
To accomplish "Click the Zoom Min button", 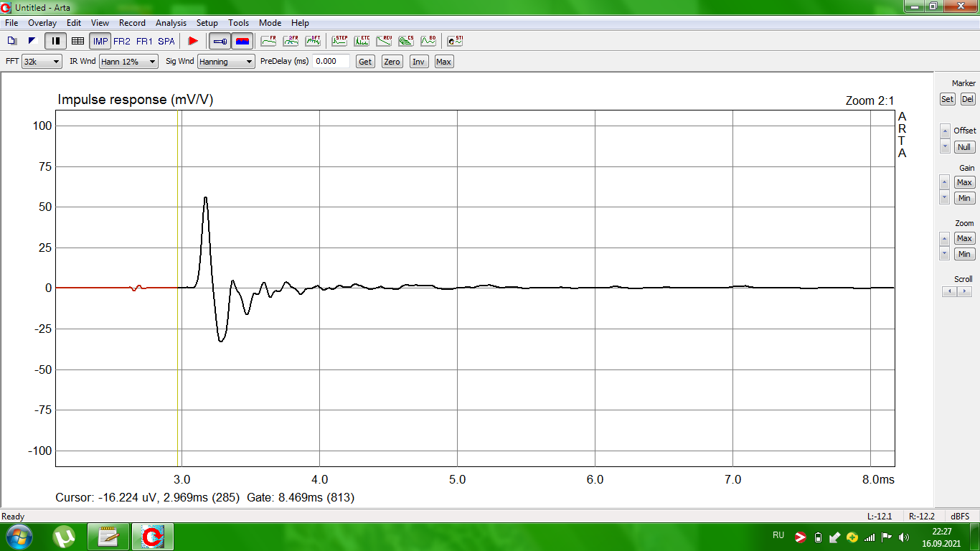I will pyautogui.click(x=964, y=254).
